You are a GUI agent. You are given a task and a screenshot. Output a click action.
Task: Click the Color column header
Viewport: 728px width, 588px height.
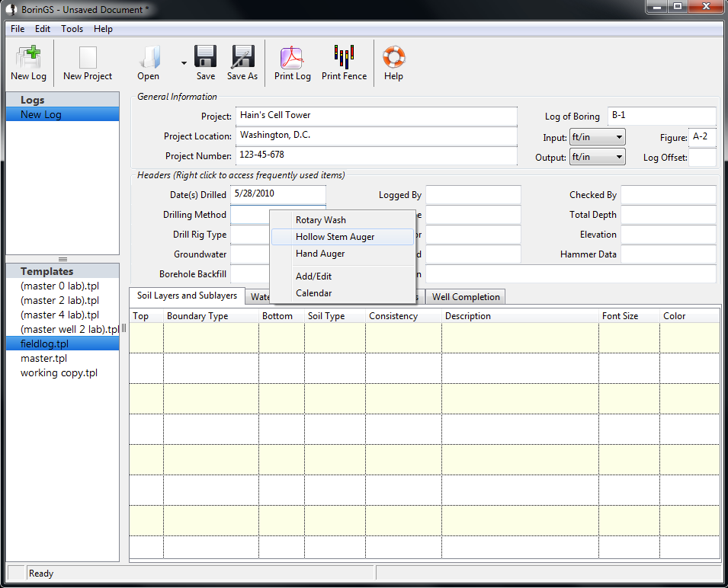point(674,316)
